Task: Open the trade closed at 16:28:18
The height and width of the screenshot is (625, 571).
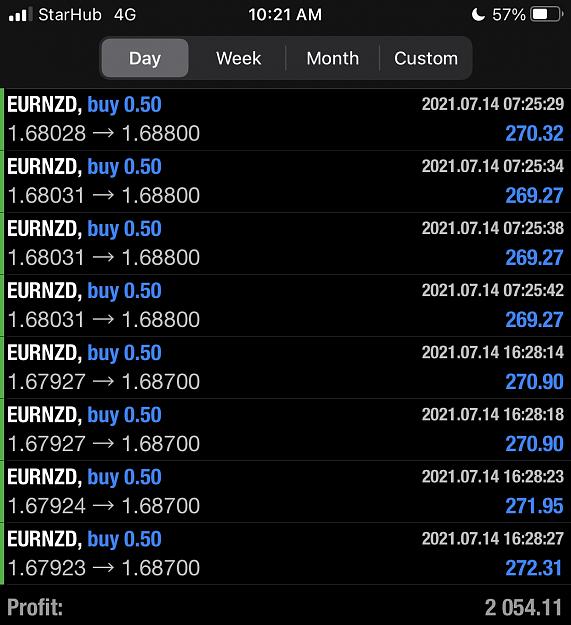Action: click(x=285, y=430)
